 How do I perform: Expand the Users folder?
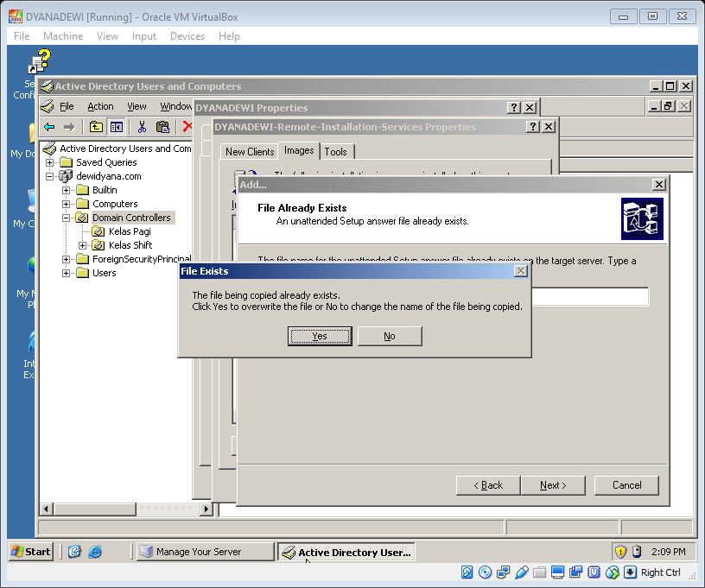tap(66, 273)
